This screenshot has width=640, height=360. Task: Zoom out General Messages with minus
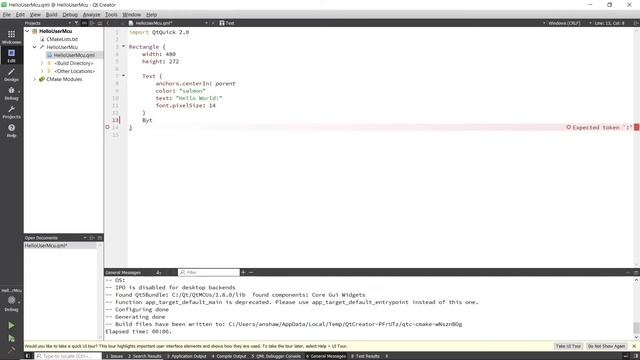tap(251, 272)
